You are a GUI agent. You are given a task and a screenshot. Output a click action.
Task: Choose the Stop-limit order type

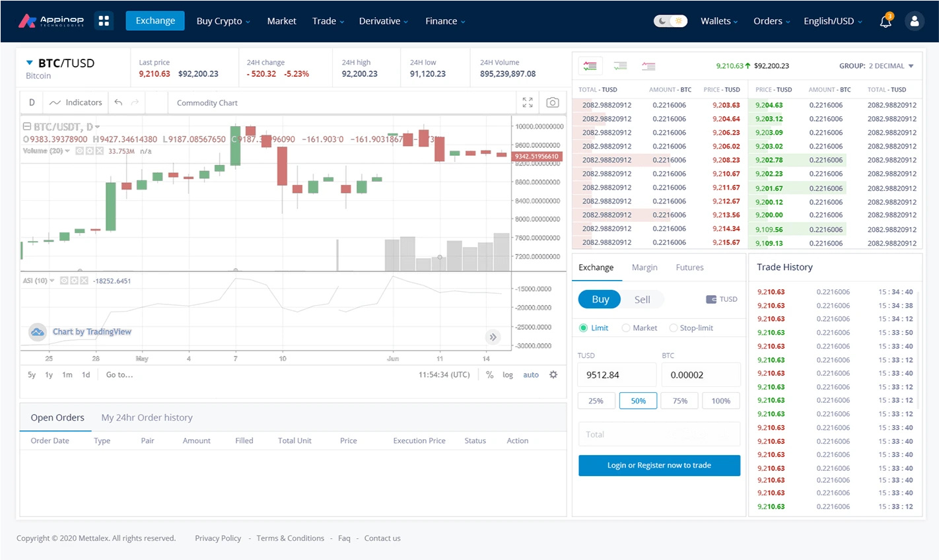click(674, 328)
